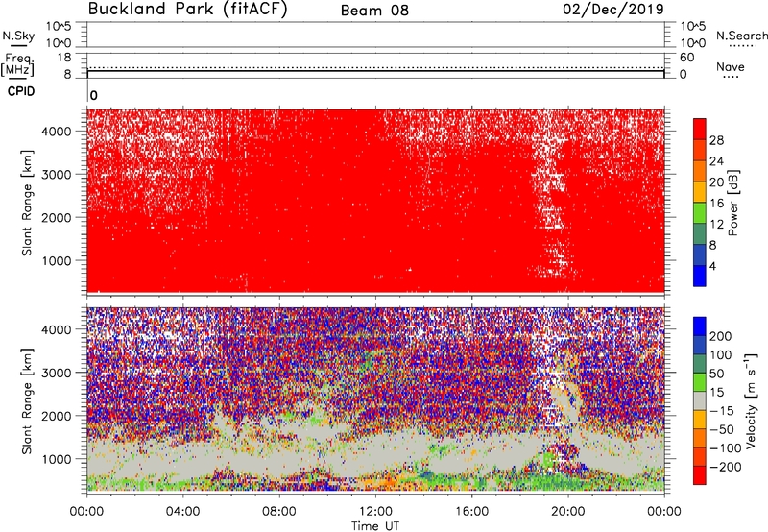
Task: Select the −100 label on the Velocity colorbar
Action: 726,448
